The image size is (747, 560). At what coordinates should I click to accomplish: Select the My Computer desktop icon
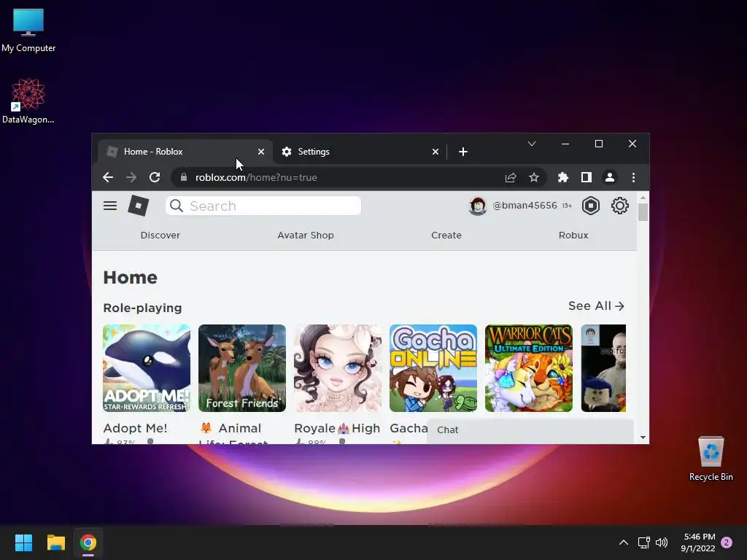tap(28, 31)
